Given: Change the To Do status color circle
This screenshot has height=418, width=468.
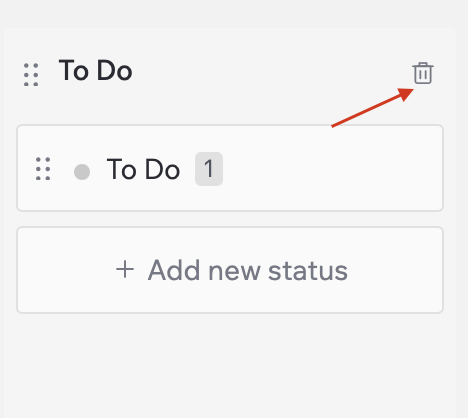Looking at the screenshot, I should [x=82, y=172].
